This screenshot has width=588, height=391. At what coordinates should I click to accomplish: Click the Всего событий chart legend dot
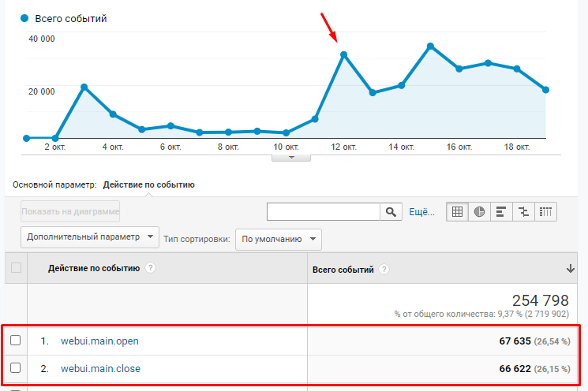(x=24, y=18)
